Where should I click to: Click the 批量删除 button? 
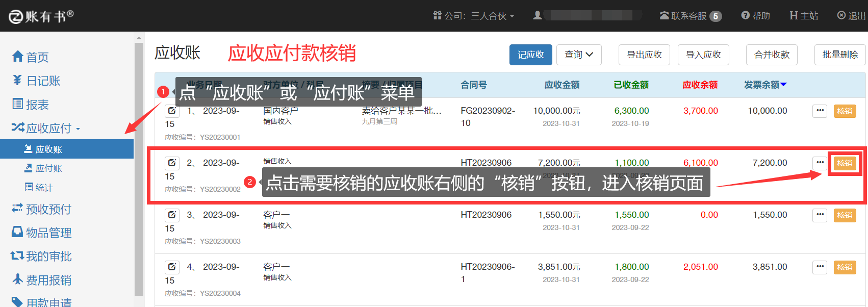(839, 55)
